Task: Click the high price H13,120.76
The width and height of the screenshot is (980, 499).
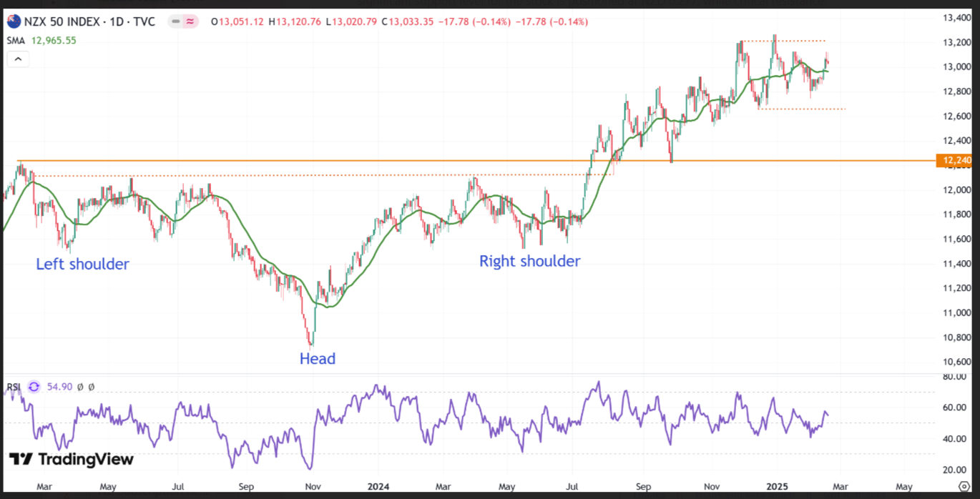Action: pyautogui.click(x=296, y=22)
